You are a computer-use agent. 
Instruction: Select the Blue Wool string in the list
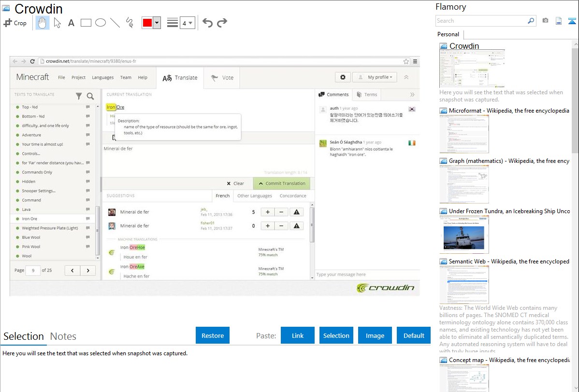pos(52,237)
